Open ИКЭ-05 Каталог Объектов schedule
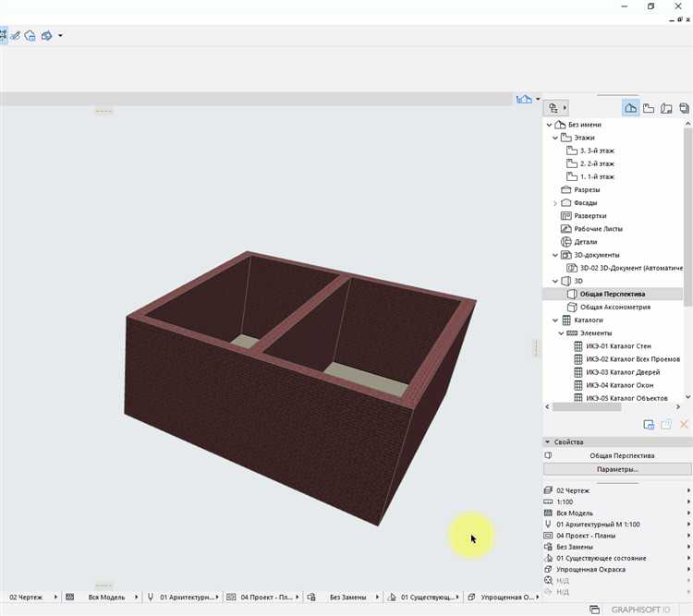 626,398
